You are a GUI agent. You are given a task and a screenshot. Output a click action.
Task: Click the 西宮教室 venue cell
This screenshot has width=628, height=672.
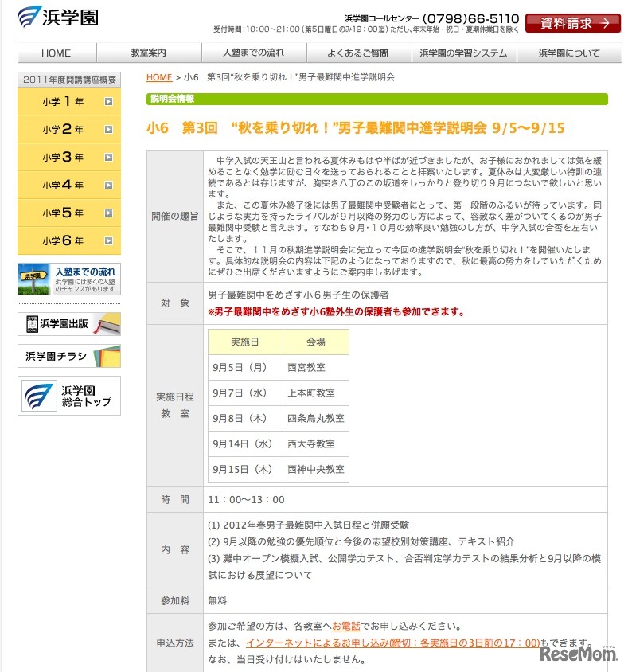click(x=316, y=367)
